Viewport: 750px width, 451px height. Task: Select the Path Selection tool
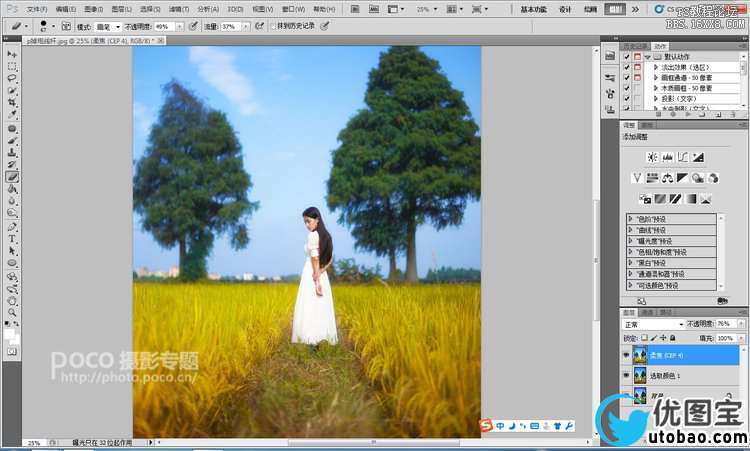pyautogui.click(x=12, y=251)
